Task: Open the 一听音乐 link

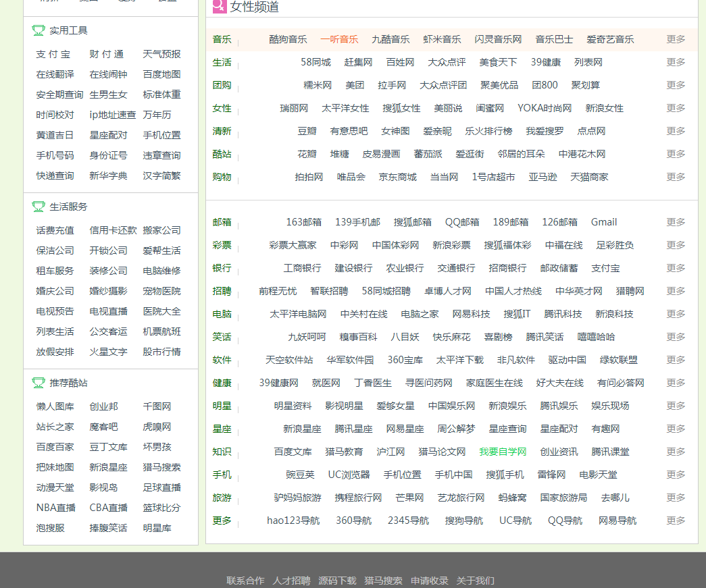Action: point(339,39)
